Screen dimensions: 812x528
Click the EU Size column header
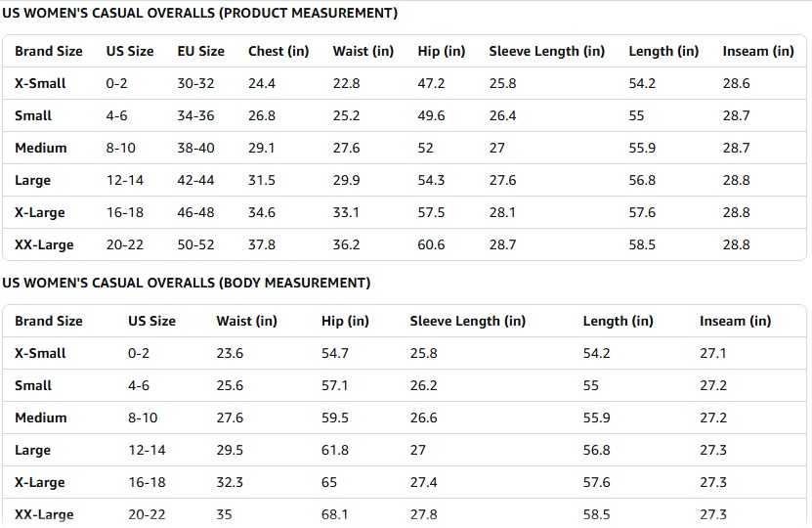(x=200, y=51)
